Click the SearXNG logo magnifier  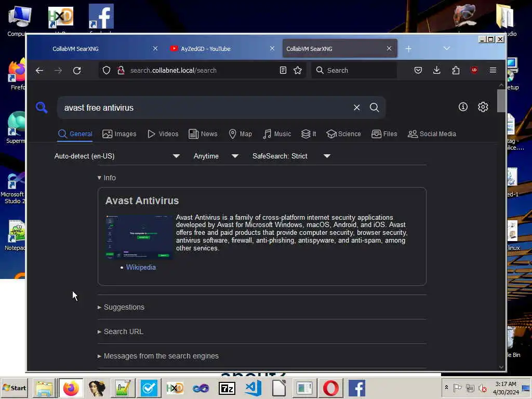(x=42, y=108)
